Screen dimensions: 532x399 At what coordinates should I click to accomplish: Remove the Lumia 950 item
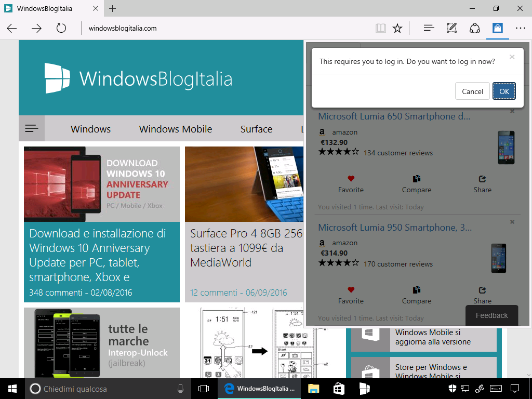[x=512, y=222]
